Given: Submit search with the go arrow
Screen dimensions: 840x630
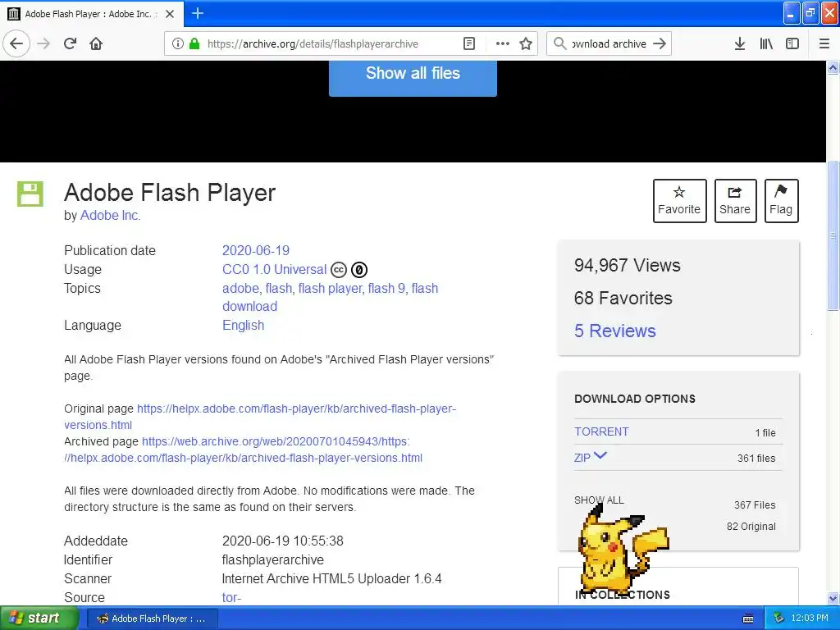Looking at the screenshot, I should click(660, 43).
